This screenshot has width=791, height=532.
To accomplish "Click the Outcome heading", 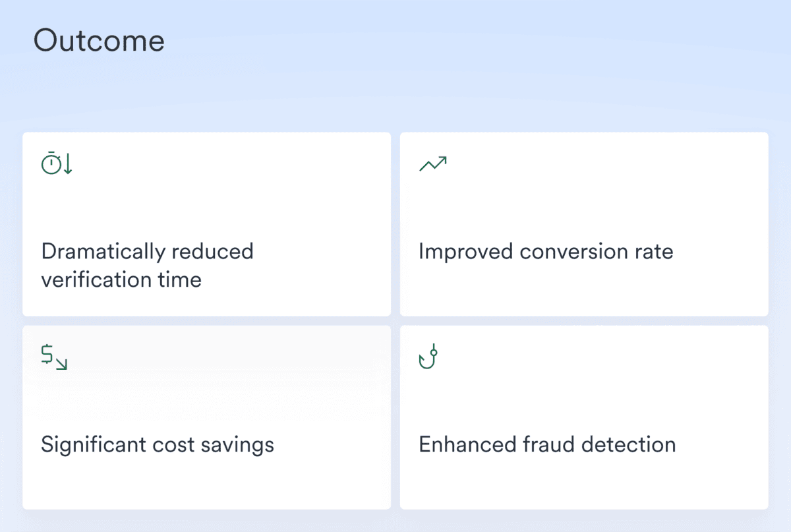I will point(99,41).
